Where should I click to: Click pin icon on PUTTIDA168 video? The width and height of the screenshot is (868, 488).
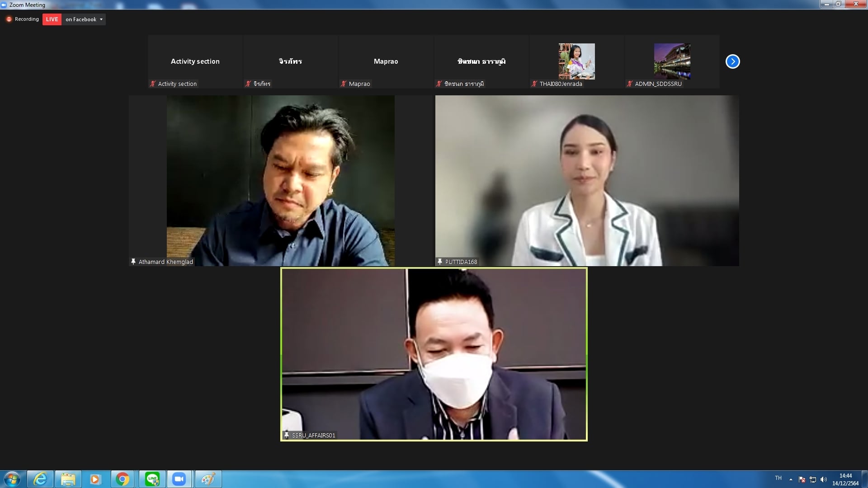(439, 262)
